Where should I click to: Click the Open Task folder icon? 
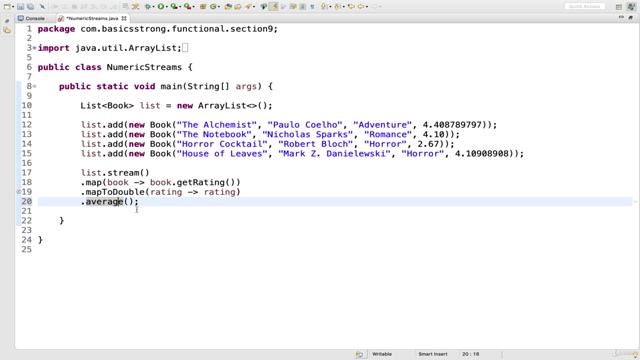[238, 7]
